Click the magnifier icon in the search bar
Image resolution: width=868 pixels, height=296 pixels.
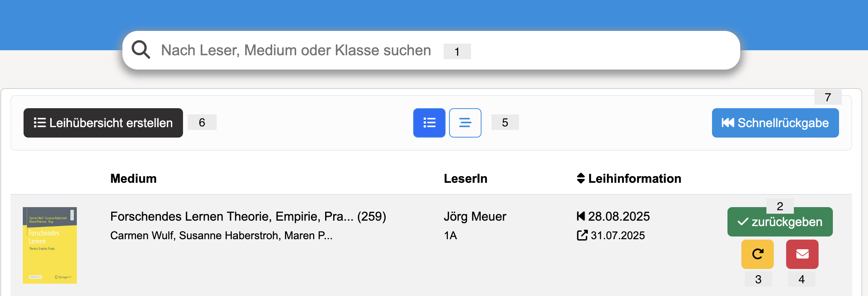tap(141, 49)
